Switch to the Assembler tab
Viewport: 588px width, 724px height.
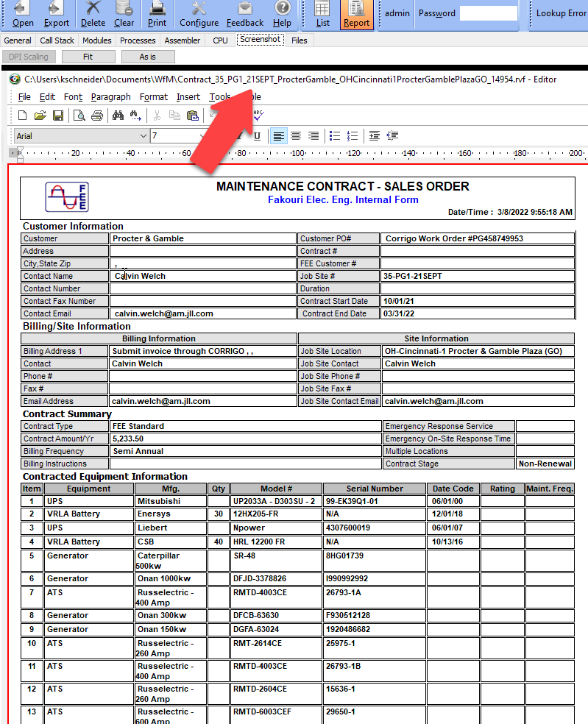[x=183, y=40]
